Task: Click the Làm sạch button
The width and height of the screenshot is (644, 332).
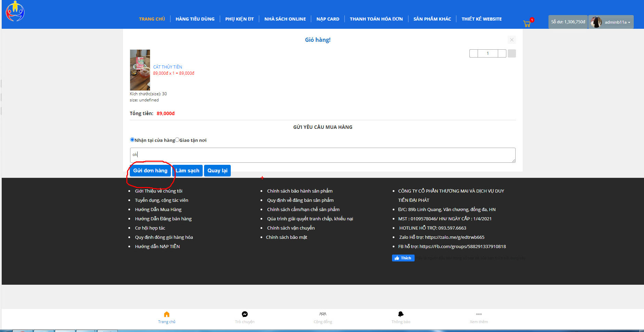Action: [x=187, y=171]
